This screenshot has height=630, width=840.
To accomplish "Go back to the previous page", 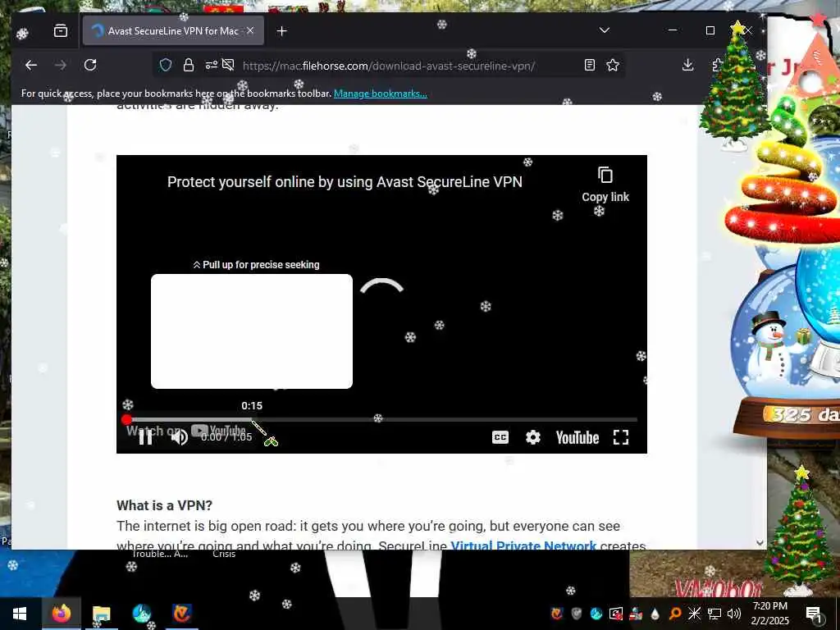I will pyautogui.click(x=31, y=66).
